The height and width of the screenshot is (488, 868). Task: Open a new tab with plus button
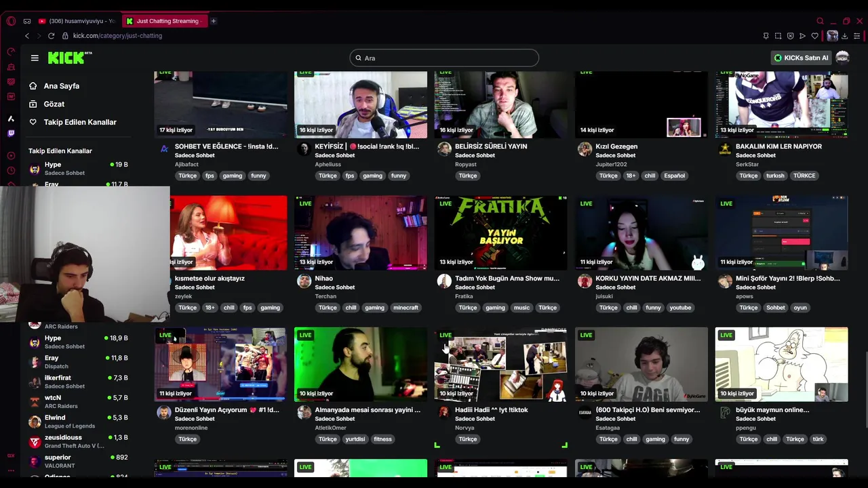tap(213, 21)
